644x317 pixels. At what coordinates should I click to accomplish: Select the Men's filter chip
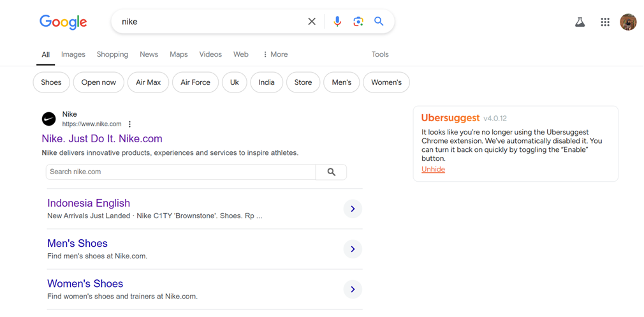click(x=342, y=82)
